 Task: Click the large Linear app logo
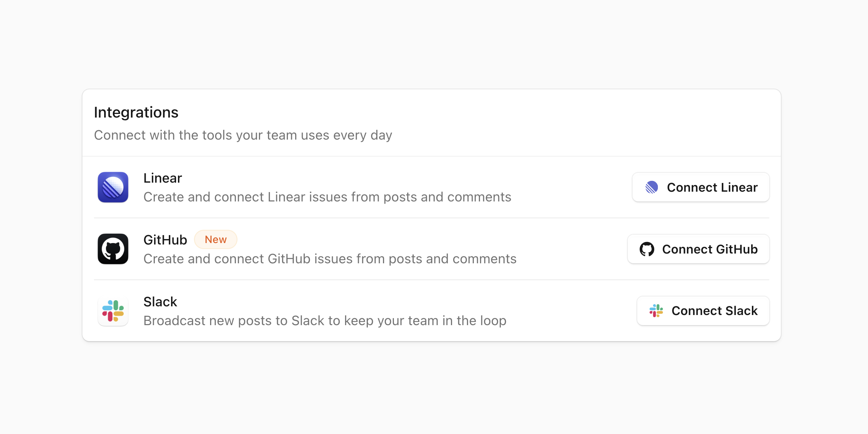[113, 187]
